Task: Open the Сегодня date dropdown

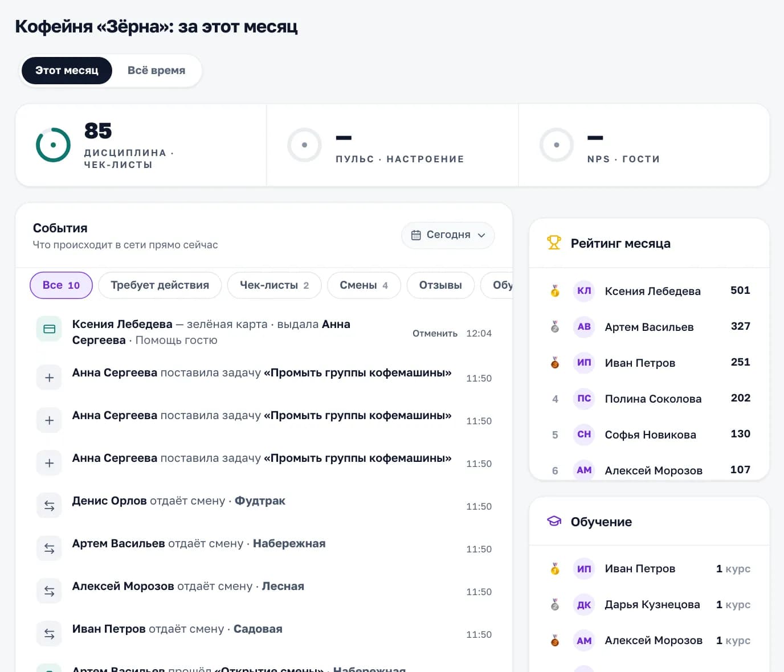Action: 448,235
